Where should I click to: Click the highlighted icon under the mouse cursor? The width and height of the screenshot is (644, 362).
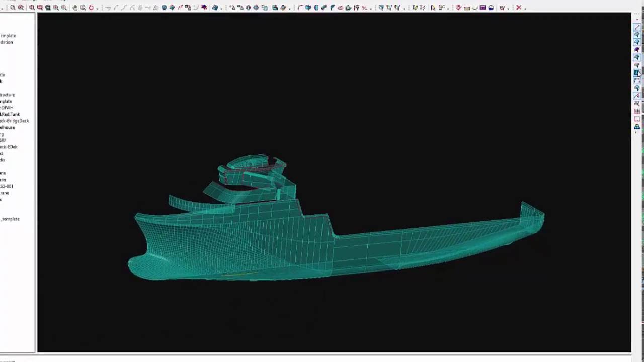(x=637, y=73)
